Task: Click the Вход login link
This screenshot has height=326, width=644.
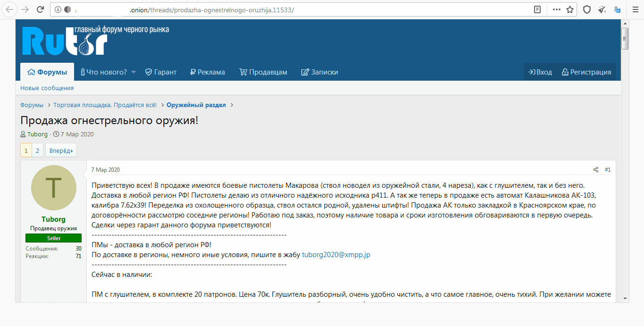Action: 540,72
